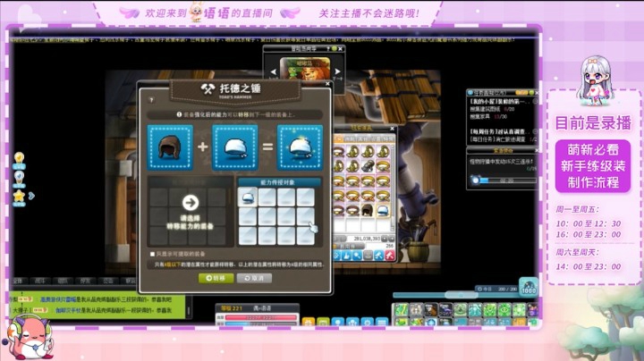The height and width of the screenshot is (361, 644).
Task: Click the beginner leveling guide purple banner
Action: point(593,166)
